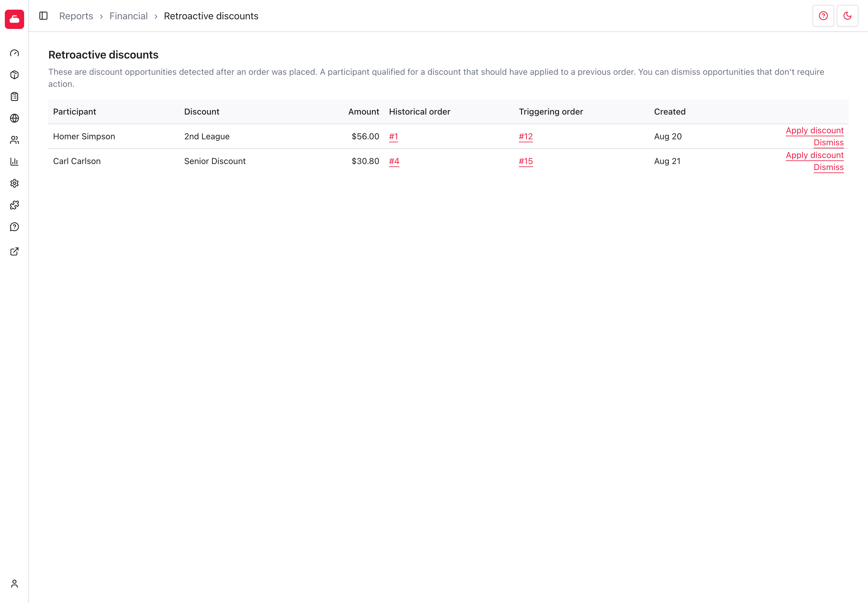Open triggering order #12
Image resolution: width=868 pixels, height=603 pixels.
coord(526,136)
